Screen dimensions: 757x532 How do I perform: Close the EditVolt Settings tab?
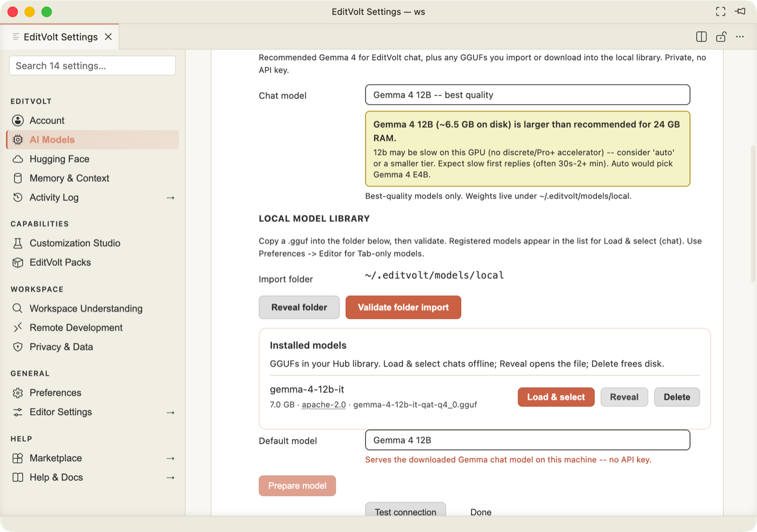click(108, 37)
